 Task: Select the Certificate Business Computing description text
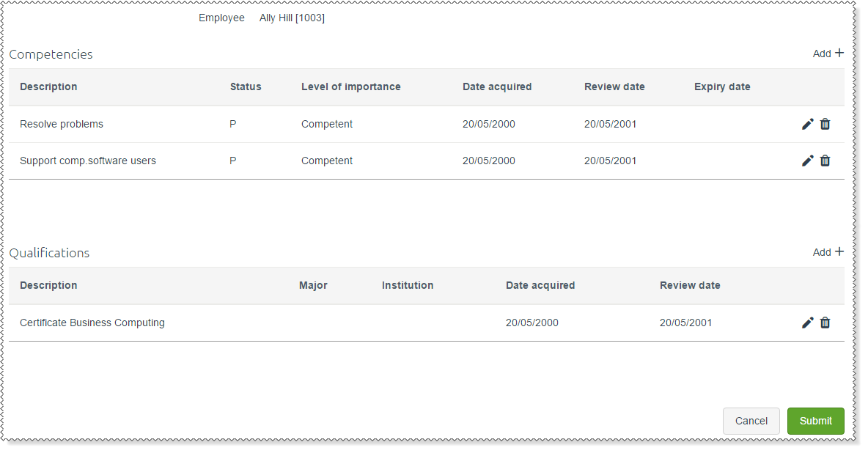click(92, 323)
